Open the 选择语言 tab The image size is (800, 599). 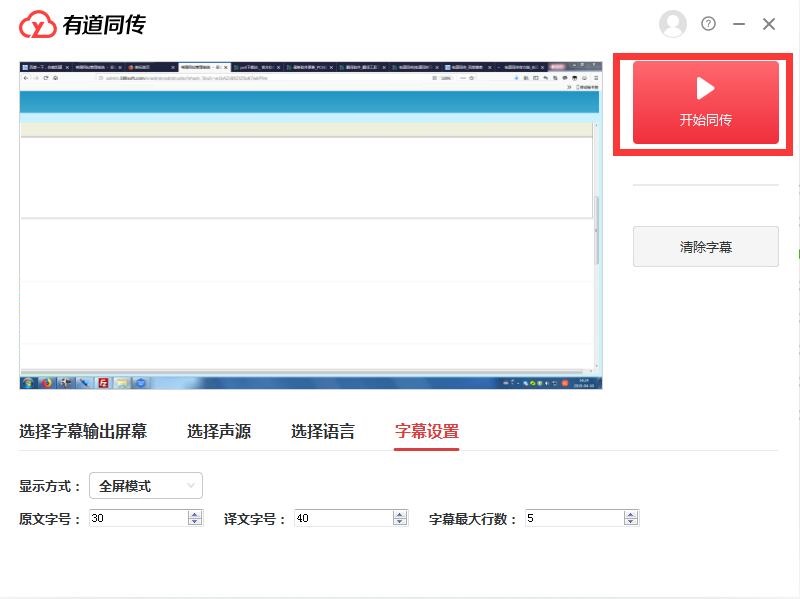(x=323, y=432)
